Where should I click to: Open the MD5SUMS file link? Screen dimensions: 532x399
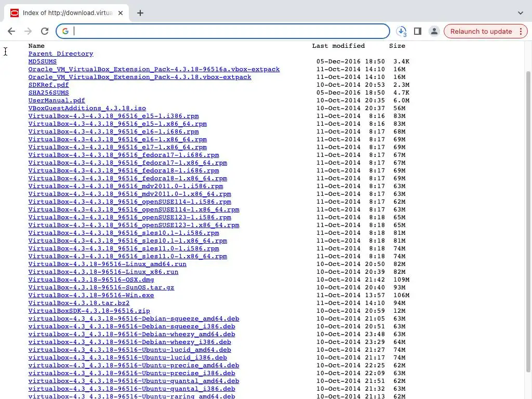pyautogui.click(x=43, y=61)
